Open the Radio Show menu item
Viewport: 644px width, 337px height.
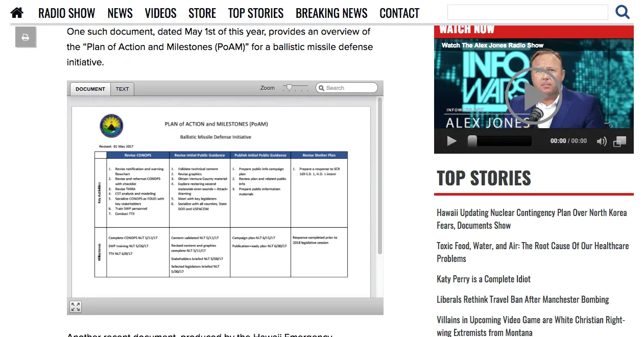click(67, 13)
